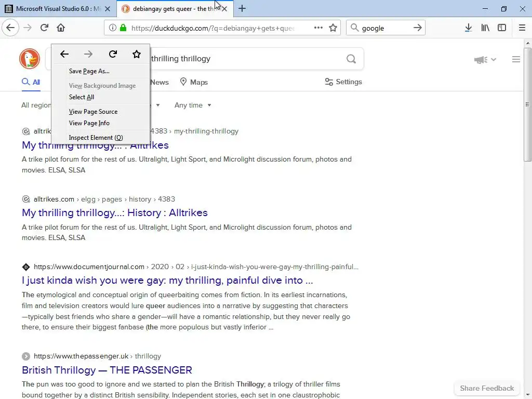
Task: Choose View Page Source entry
Action: pos(94,112)
